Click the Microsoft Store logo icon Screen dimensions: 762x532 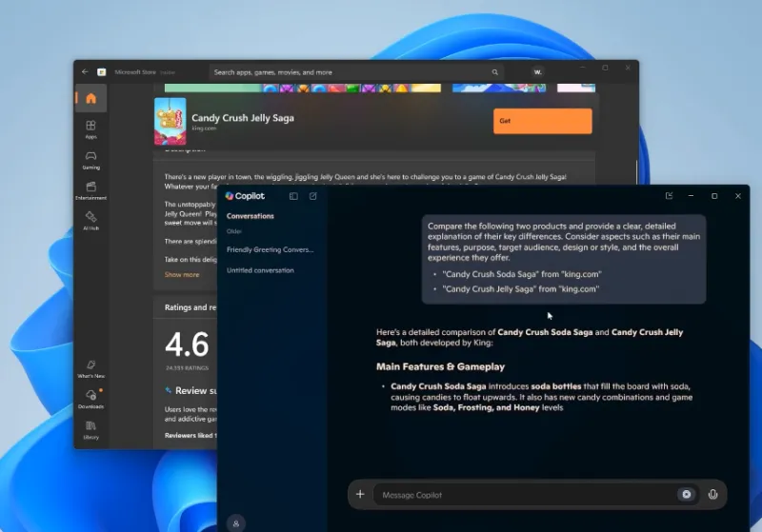tap(102, 71)
